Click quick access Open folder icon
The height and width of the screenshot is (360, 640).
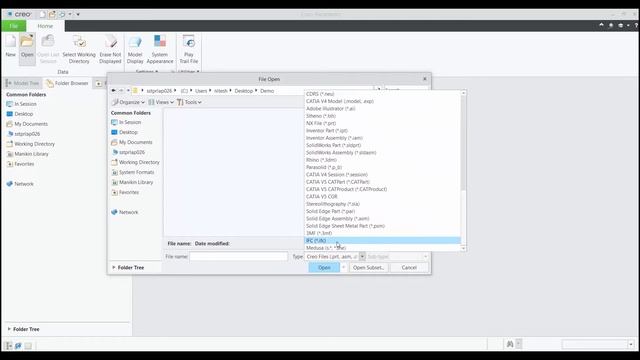[x=52, y=14]
